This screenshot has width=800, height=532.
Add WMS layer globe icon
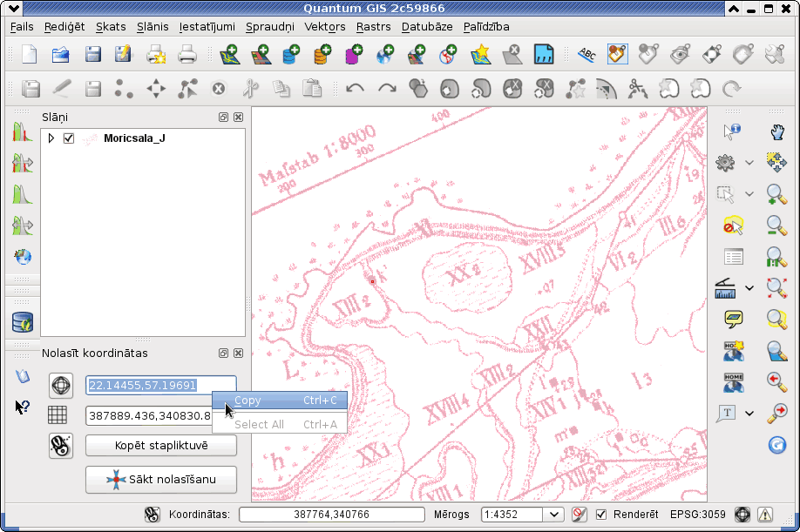point(385,54)
